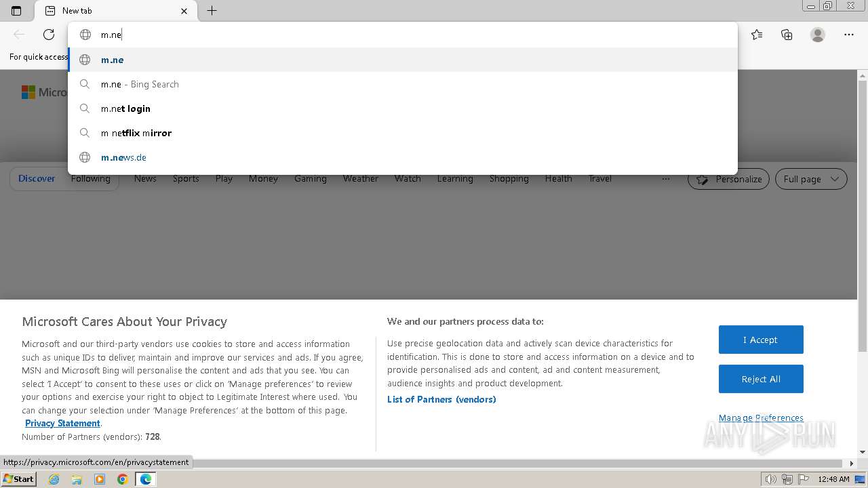The width and height of the screenshot is (868, 488).
Task: Select m.news.de site suggestion
Action: tap(403, 157)
